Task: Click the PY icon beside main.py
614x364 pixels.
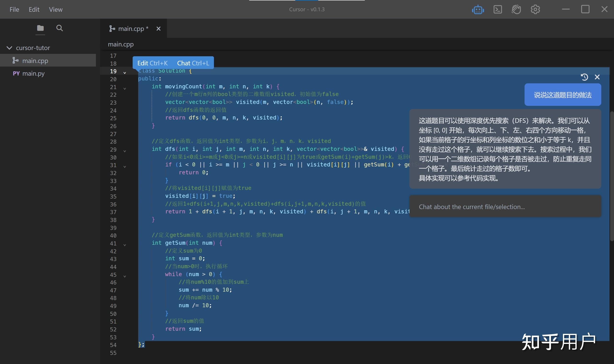Action: pos(16,73)
